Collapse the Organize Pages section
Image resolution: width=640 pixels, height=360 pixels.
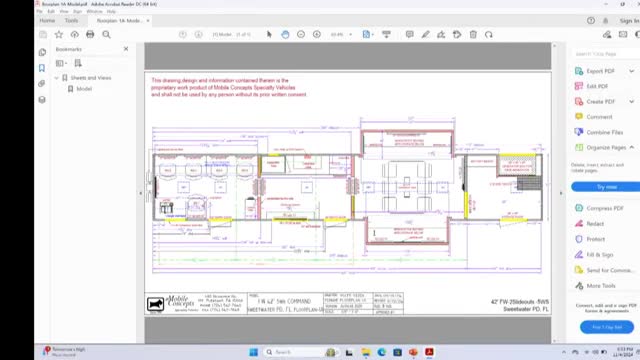pyautogui.click(x=631, y=147)
